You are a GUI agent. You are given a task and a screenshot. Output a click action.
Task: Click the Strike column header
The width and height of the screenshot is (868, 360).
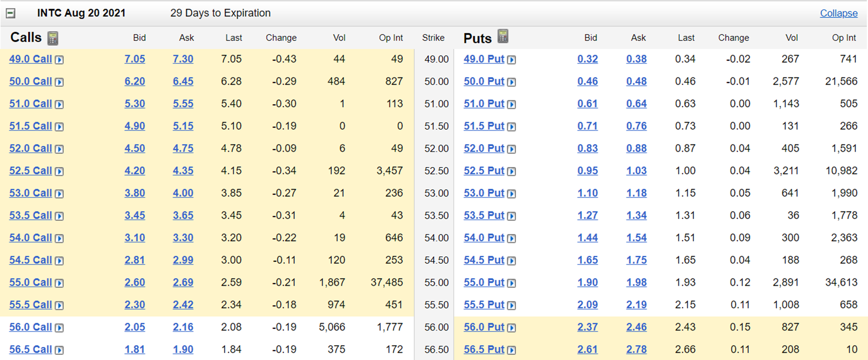pos(433,38)
